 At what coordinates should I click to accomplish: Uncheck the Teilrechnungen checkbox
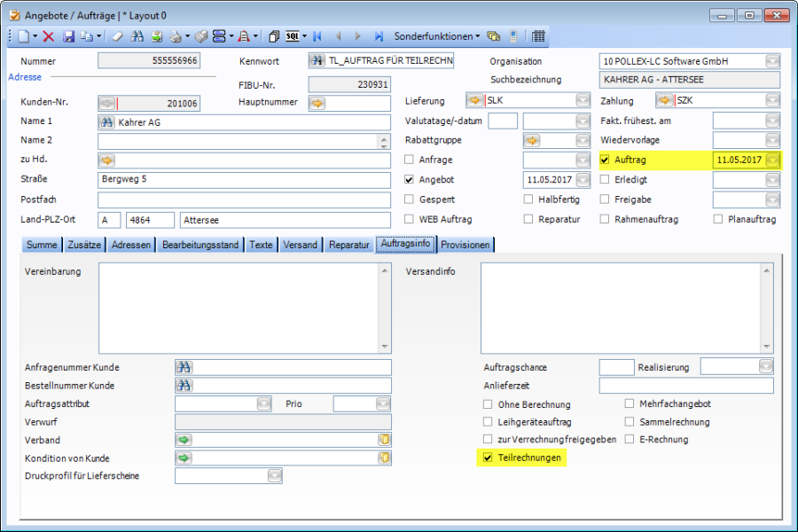[488, 458]
